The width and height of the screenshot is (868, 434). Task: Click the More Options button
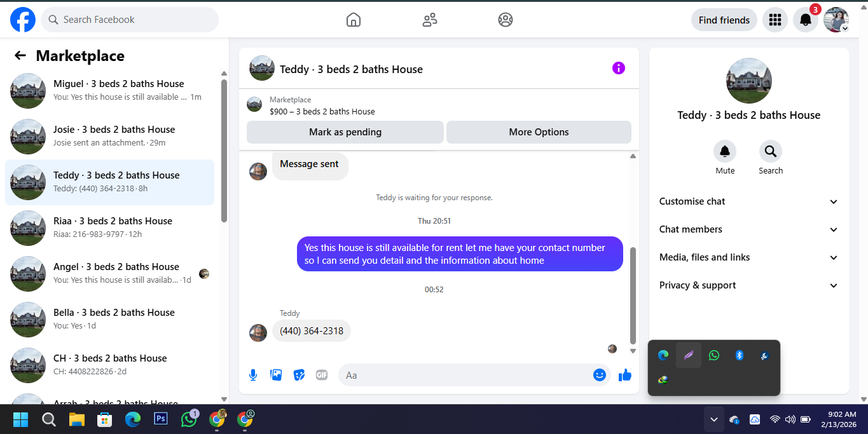click(539, 132)
